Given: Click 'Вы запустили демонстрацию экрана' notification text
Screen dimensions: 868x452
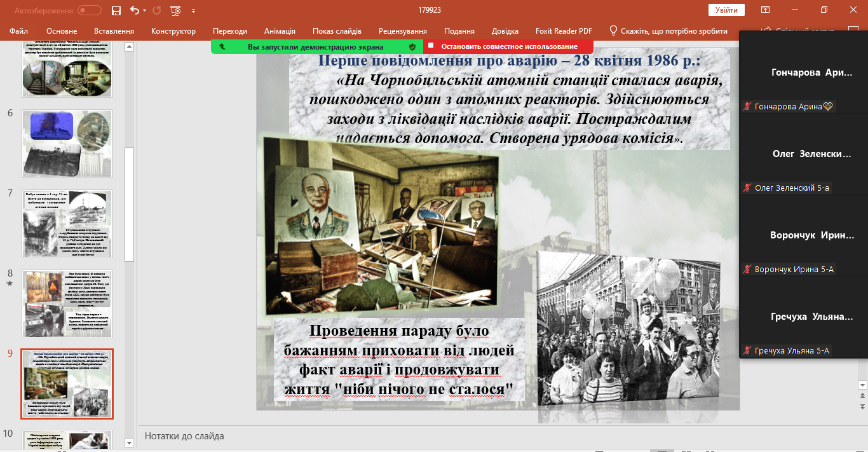Looking at the screenshot, I should [x=315, y=46].
